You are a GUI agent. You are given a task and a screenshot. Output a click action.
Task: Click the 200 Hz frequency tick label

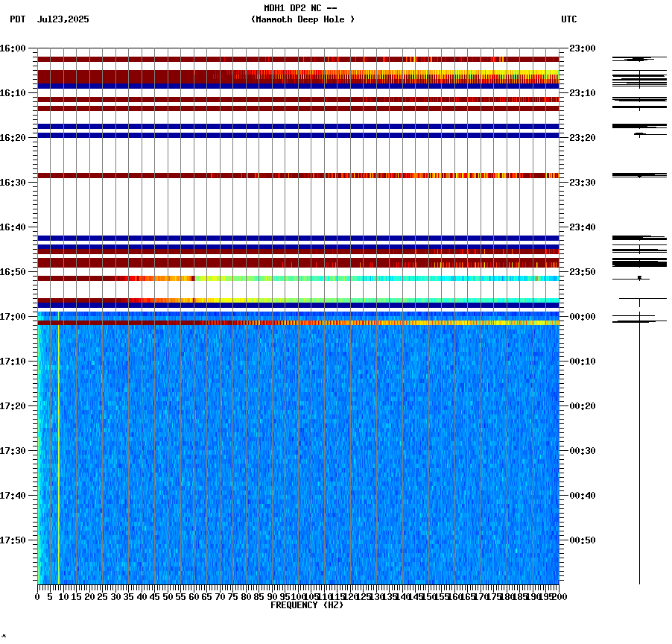tap(560, 596)
